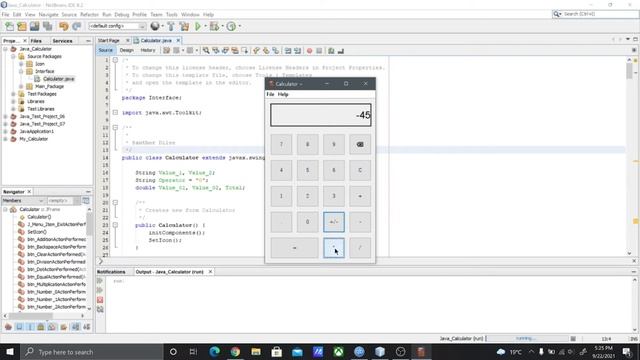Click Clean and Build Project icon
This screenshot has width=640, height=360.
coord(184,27)
